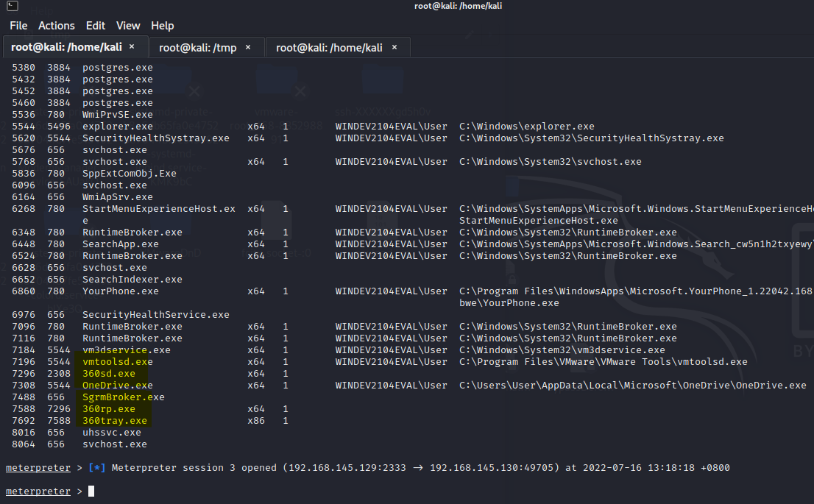
Task: Switch to the root@kali: /tmp tab
Action: pyautogui.click(x=195, y=47)
